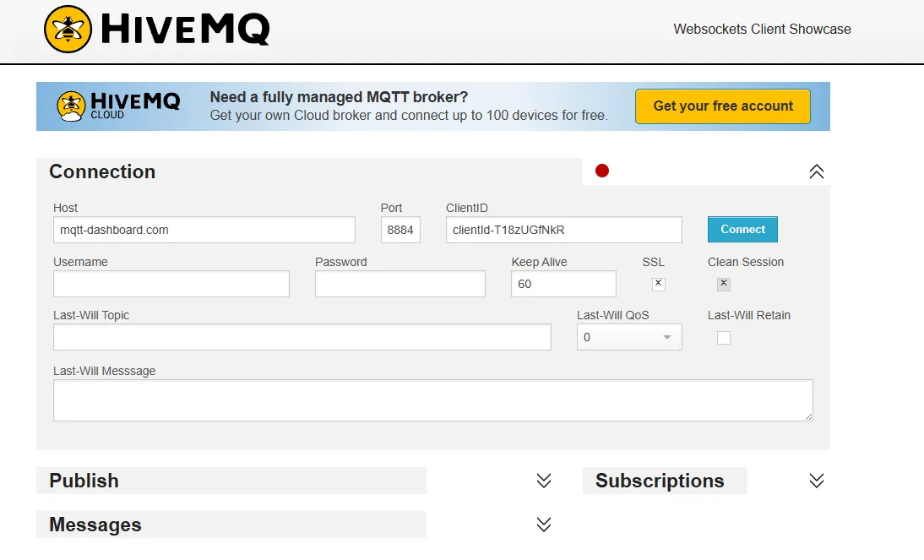Click the HiveMQ bee logo in header
Image resolution: width=924 pixels, height=560 pixels.
coord(68,29)
